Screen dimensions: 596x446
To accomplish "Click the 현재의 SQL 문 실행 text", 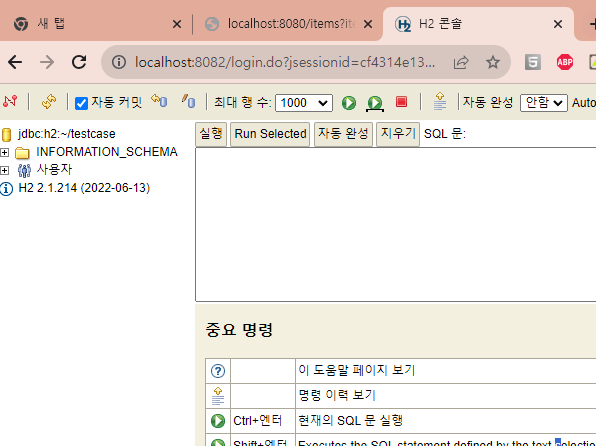I will tap(350, 421).
